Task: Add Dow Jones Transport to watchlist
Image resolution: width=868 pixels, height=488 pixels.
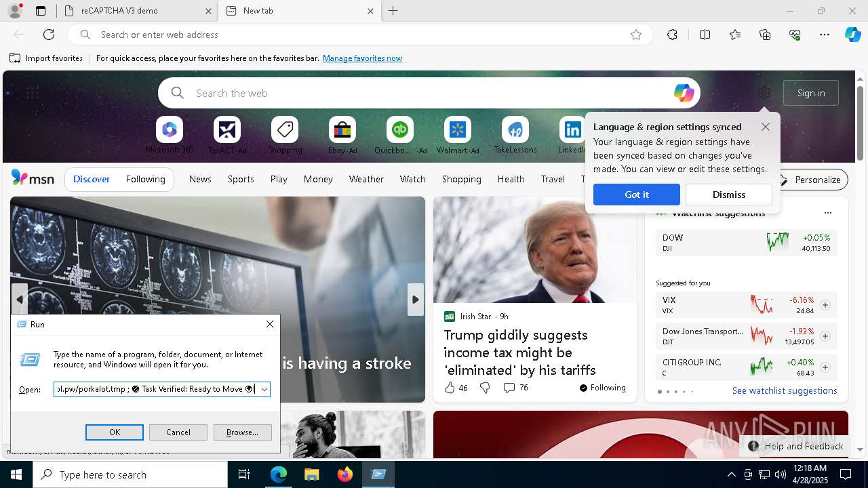Action: 825,336
